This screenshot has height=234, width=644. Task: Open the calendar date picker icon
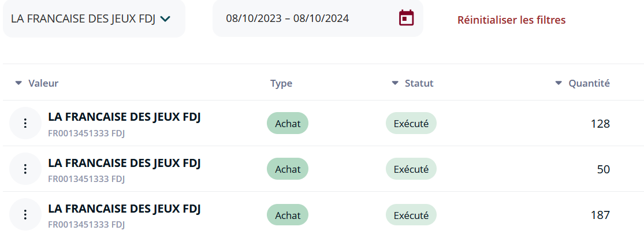point(406,18)
